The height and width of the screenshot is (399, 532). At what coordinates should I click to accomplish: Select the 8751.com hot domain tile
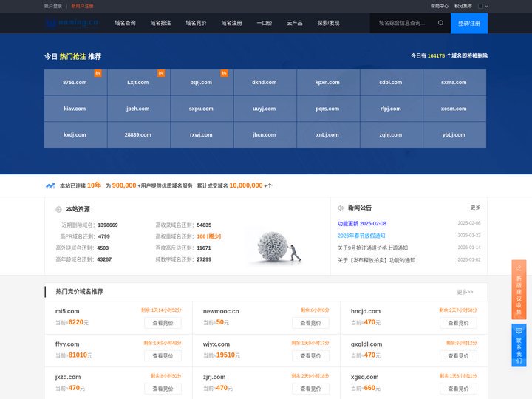76,83
